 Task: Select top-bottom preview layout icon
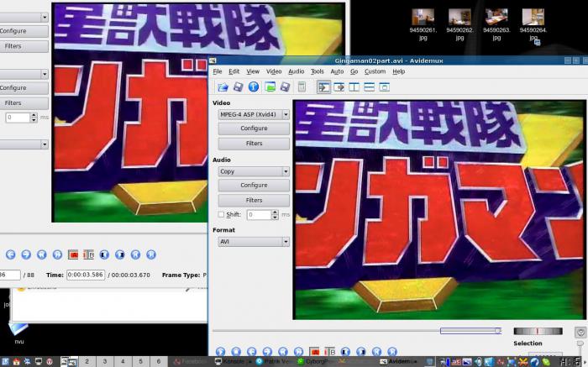pyautogui.click(x=369, y=87)
